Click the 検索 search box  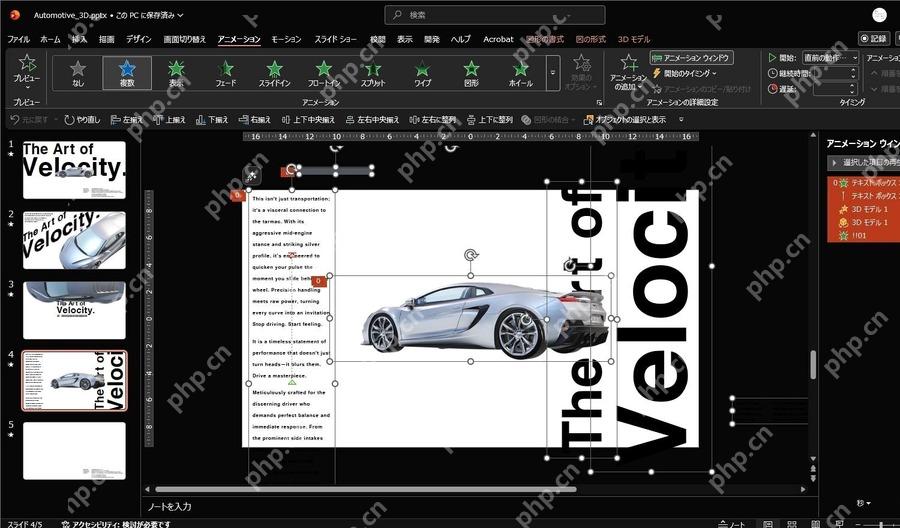click(494, 15)
